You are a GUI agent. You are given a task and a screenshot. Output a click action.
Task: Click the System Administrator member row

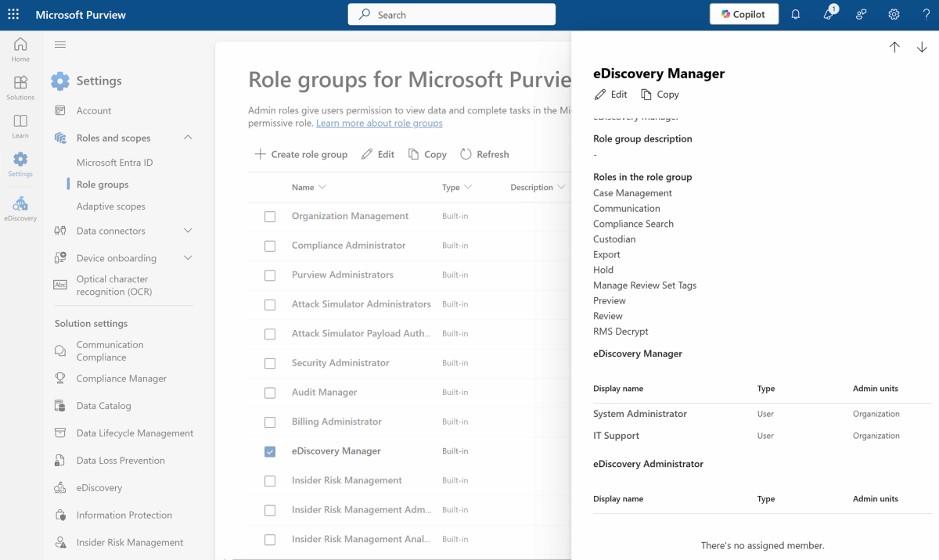762,414
